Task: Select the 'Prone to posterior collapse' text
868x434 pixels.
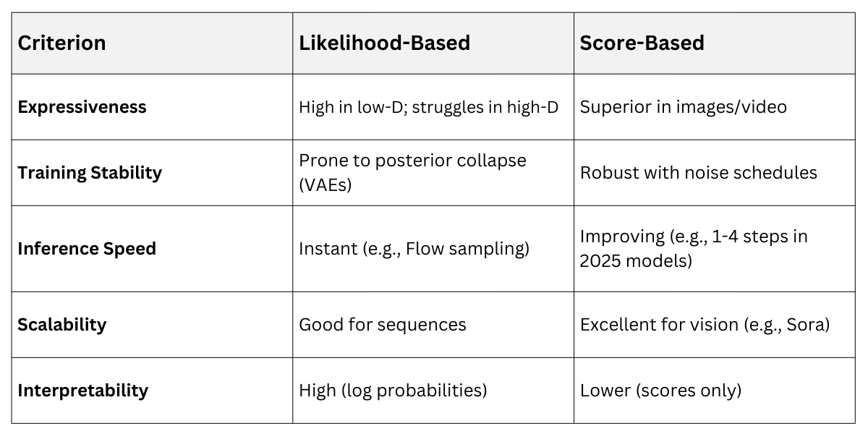Action: [412, 161]
